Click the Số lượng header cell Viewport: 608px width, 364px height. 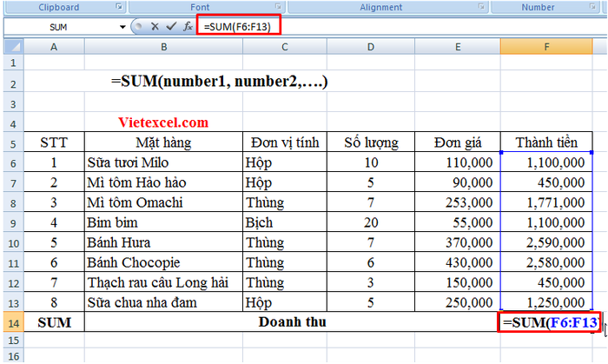(371, 142)
